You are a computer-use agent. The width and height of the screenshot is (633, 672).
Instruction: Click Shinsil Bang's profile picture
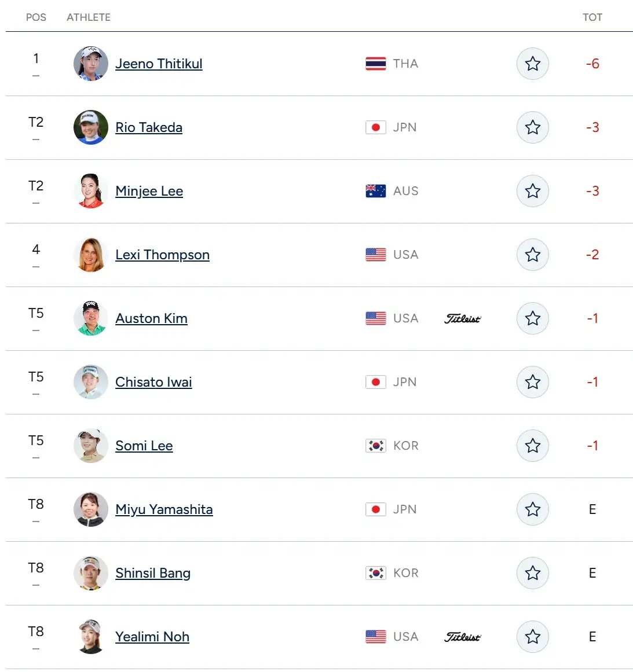coord(90,573)
